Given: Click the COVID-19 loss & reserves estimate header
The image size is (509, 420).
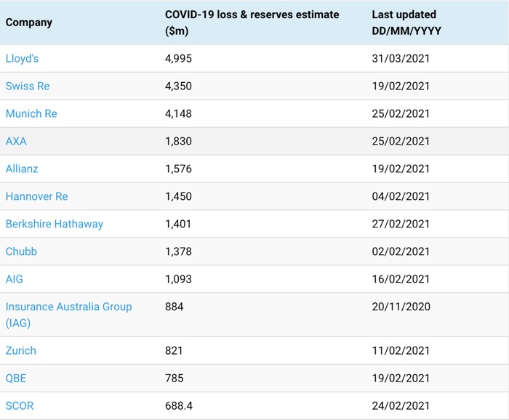Looking at the screenshot, I should 252,23.
